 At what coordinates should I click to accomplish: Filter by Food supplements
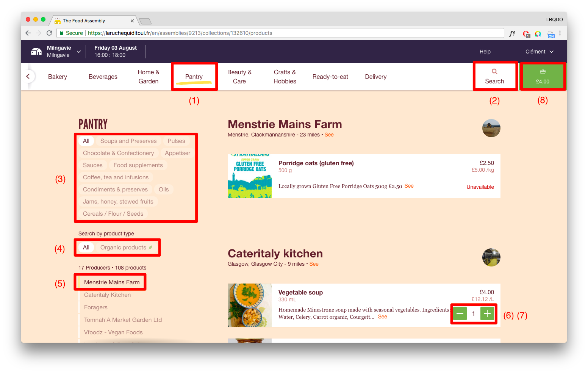[138, 165]
